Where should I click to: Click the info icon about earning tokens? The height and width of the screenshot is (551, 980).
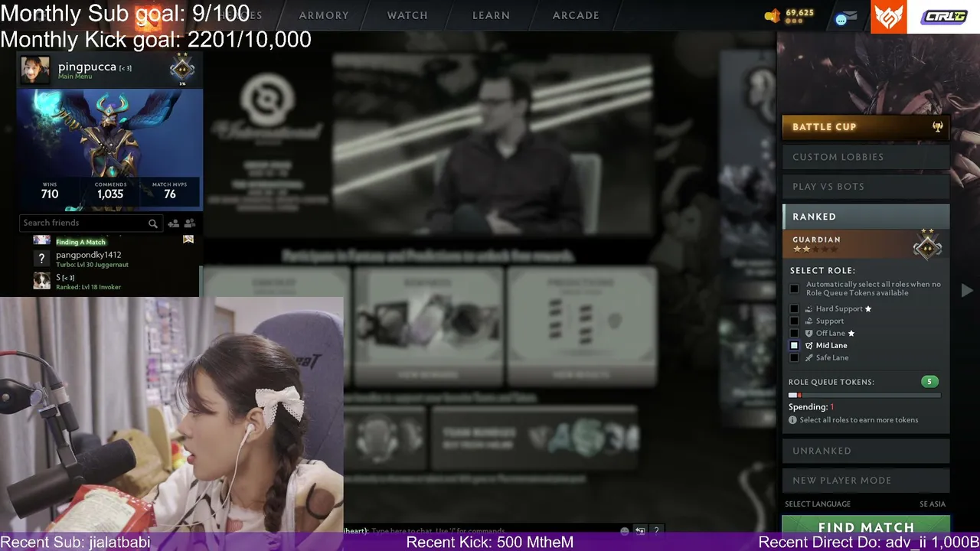point(792,420)
